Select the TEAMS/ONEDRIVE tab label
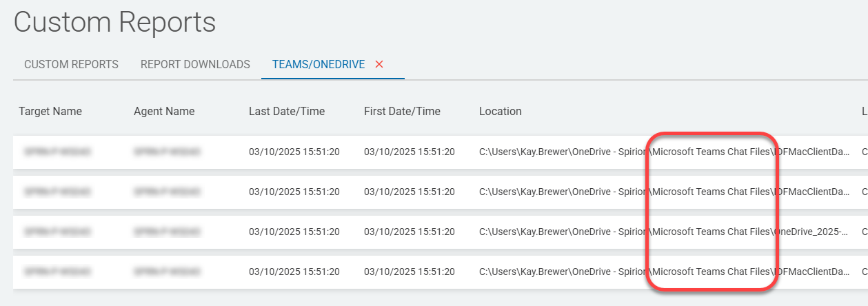 [x=318, y=64]
